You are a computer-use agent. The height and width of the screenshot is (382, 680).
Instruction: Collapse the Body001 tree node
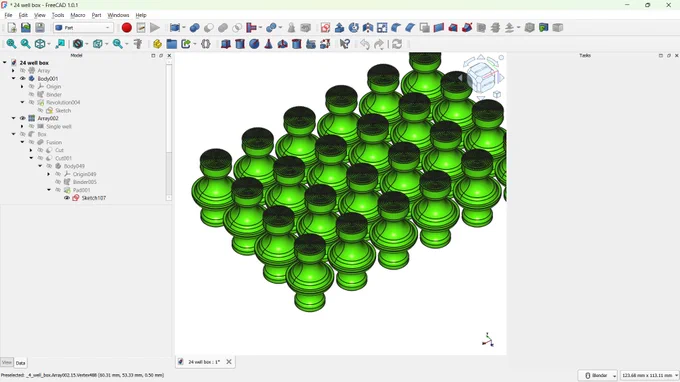pos(13,78)
